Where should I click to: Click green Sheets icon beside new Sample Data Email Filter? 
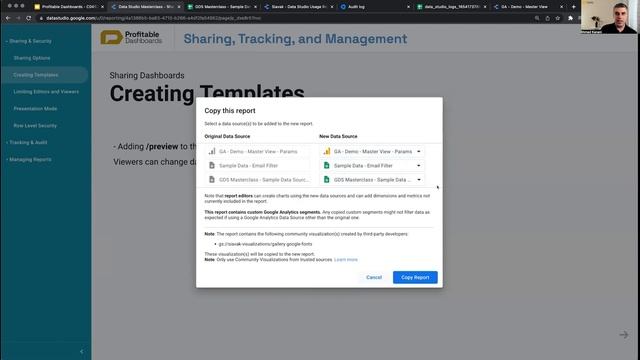pos(327,165)
